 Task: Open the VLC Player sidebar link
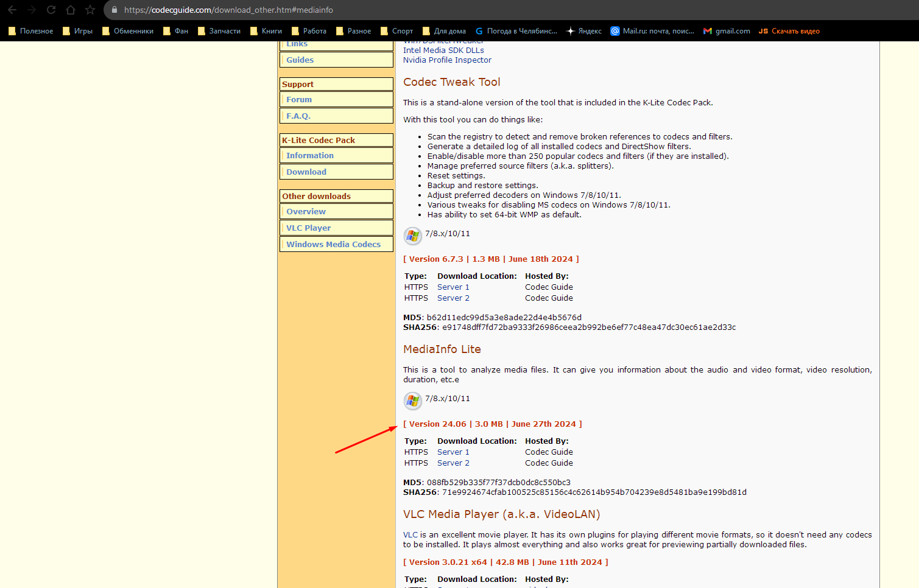[309, 228]
